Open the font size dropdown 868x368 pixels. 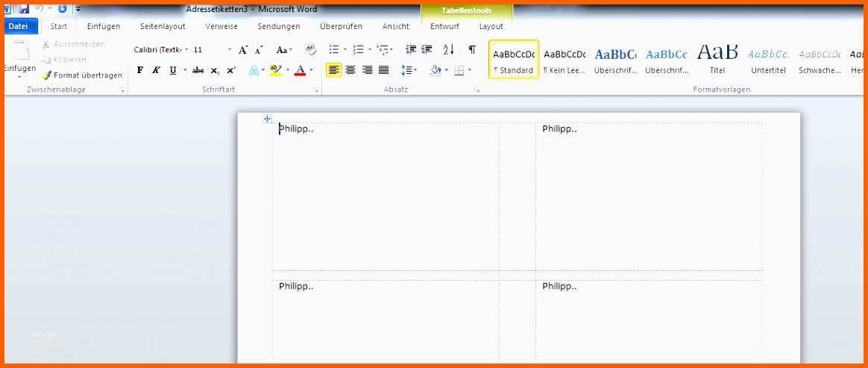click(229, 50)
